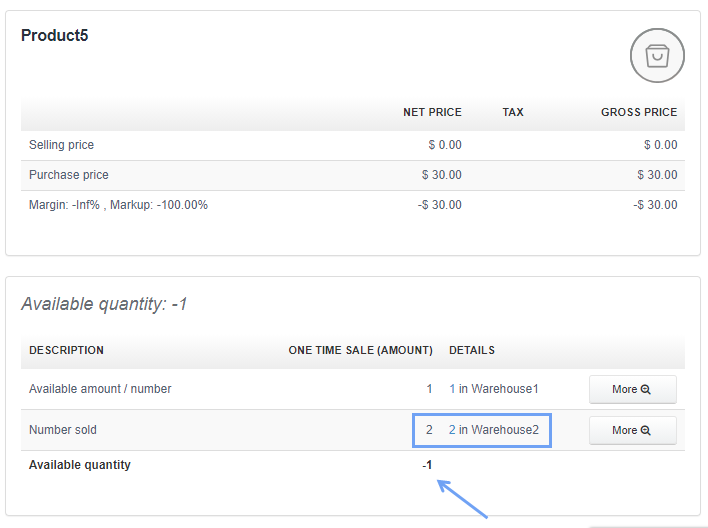Click the TAX column header

tap(513, 113)
